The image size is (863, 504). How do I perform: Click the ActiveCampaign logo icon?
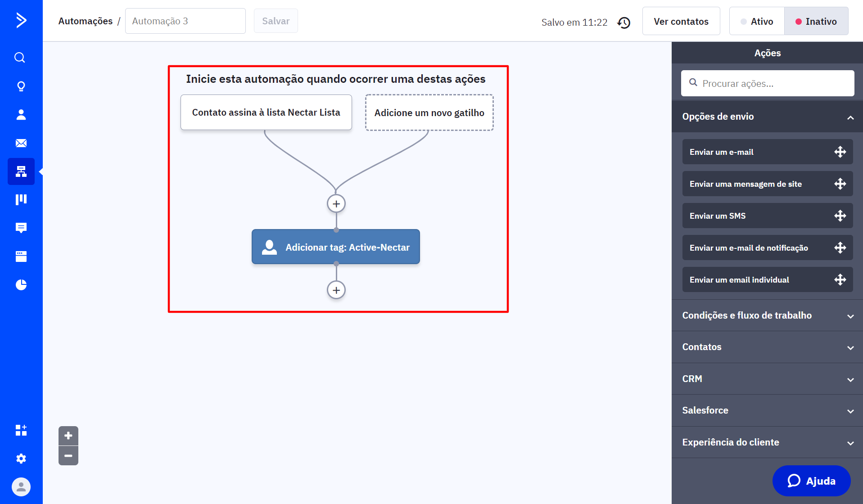(21, 20)
